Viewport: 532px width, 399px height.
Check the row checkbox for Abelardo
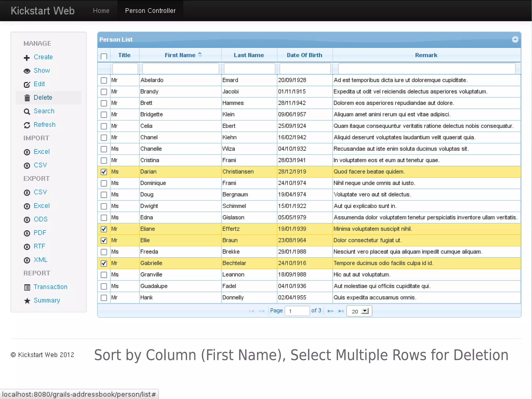[104, 80]
